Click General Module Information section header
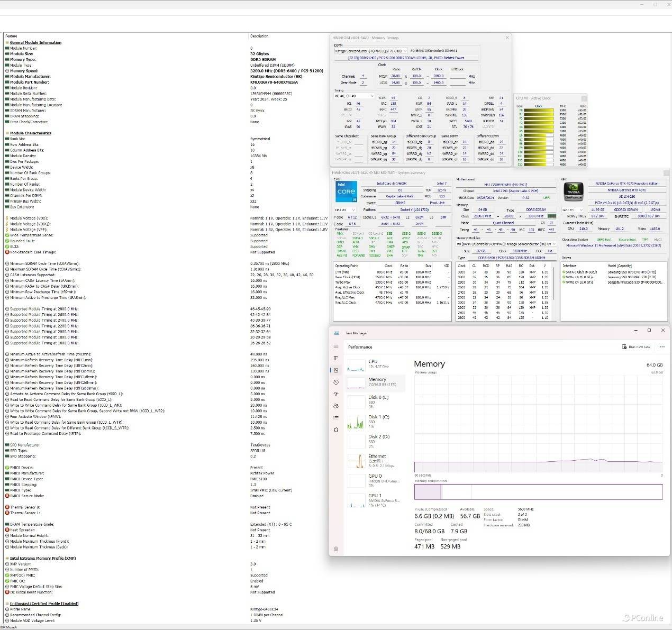Image resolution: width=672 pixels, height=630 pixels. coord(35,43)
